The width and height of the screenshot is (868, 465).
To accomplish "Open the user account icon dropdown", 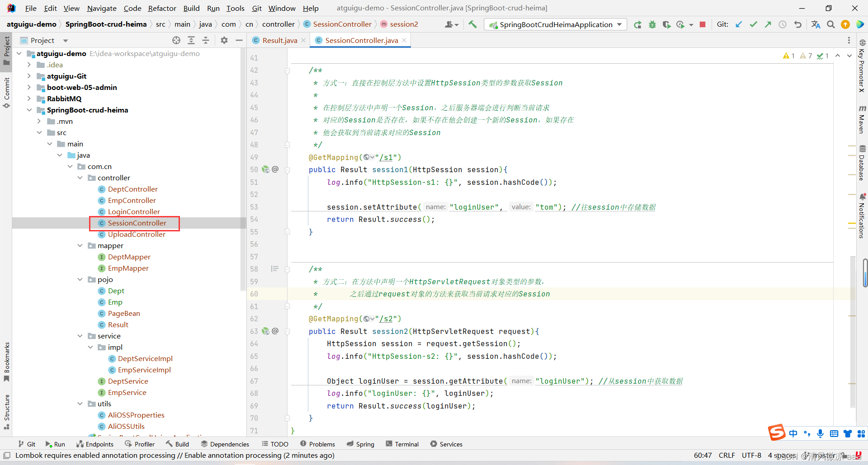I will pos(452,24).
